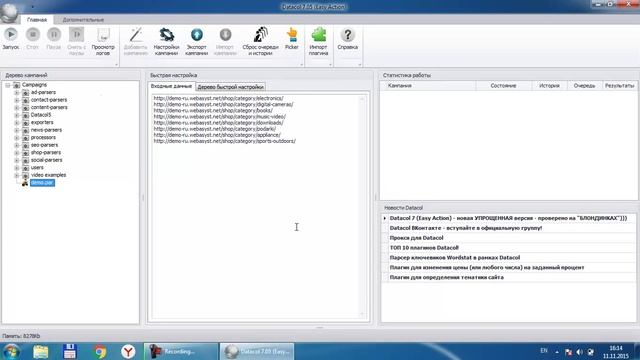Launch the Picker tool
The width and height of the screenshot is (640, 360).
292,35
